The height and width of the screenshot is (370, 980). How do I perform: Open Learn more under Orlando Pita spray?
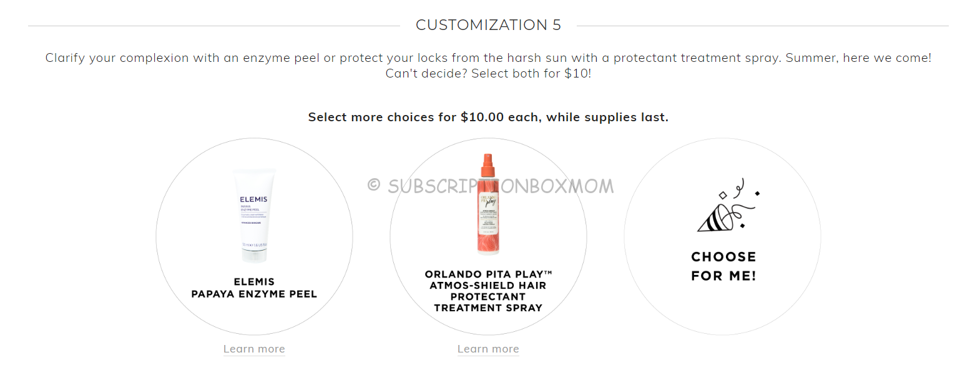tap(488, 349)
